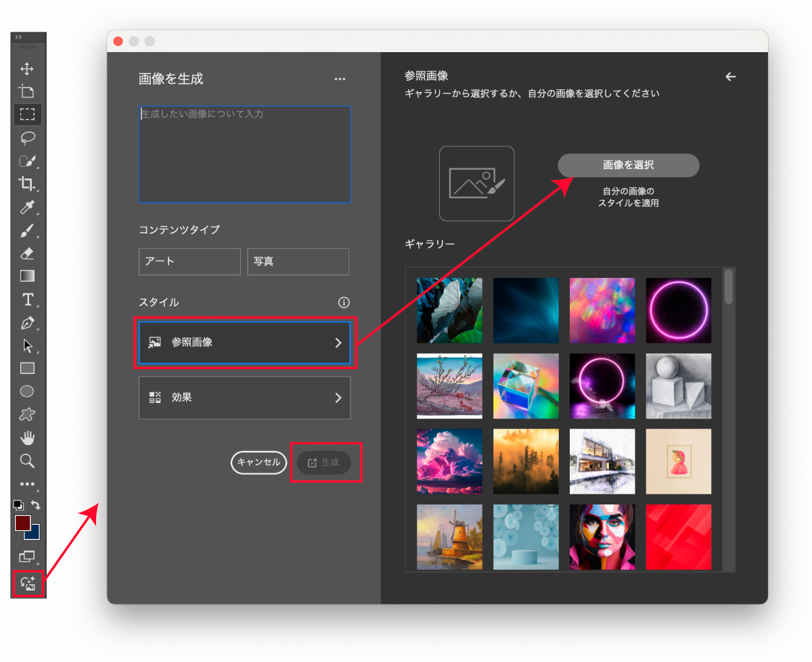Select the blue podium with discs thumbnail
The image size is (812, 662).
click(x=526, y=537)
